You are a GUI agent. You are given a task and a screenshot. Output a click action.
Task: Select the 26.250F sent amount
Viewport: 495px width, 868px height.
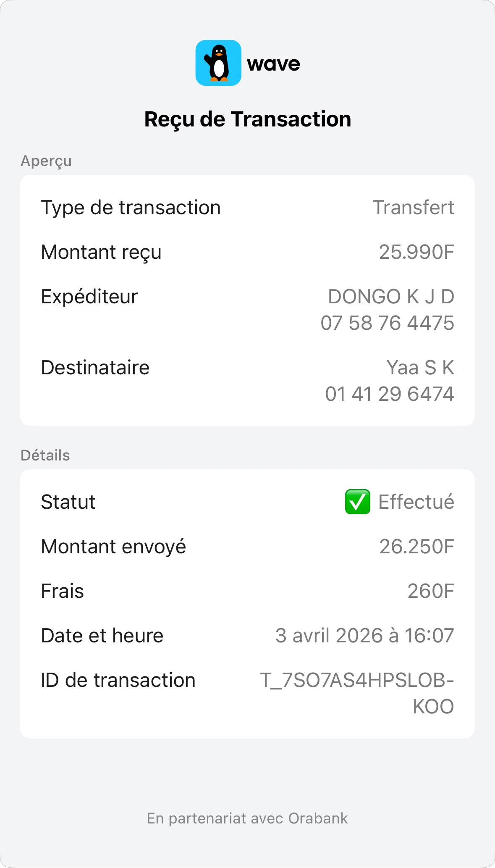(416, 547)
